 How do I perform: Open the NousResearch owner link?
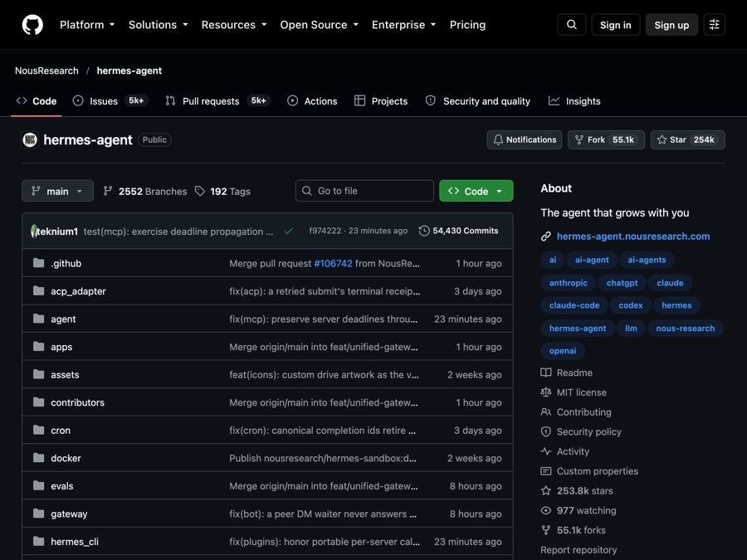tap(46, 71)
